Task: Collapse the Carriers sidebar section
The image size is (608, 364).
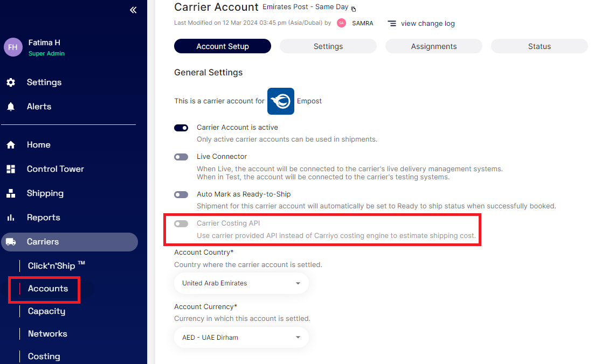Action: [x=69, y=242]
